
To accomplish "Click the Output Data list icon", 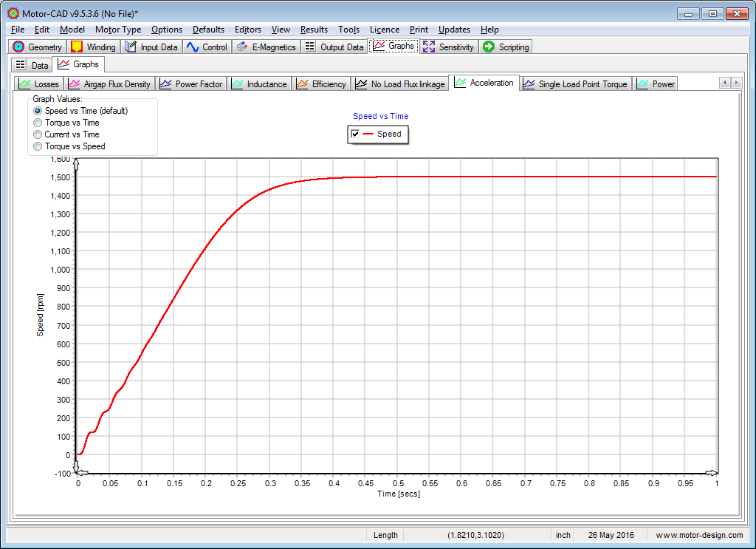I will [310, 47].
